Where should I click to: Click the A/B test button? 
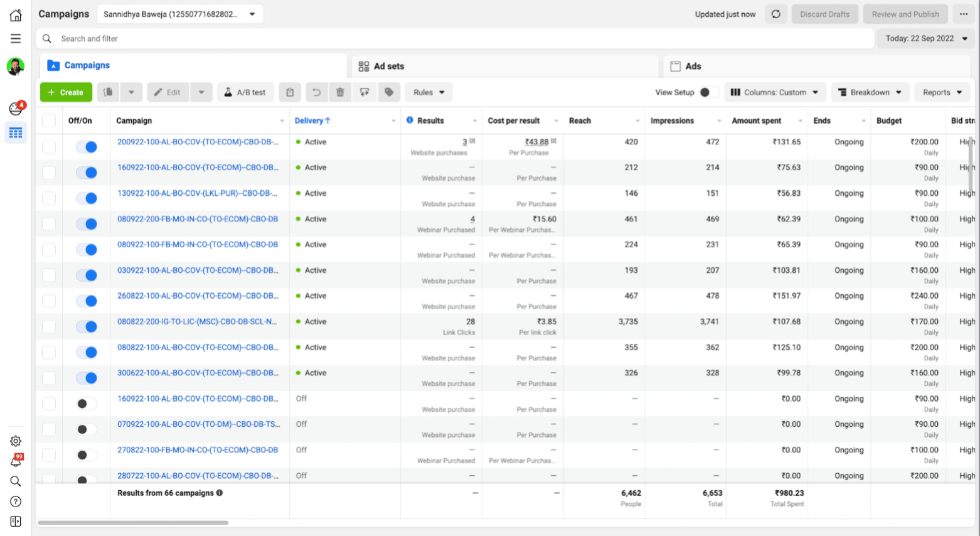click(x=245, y=92)
